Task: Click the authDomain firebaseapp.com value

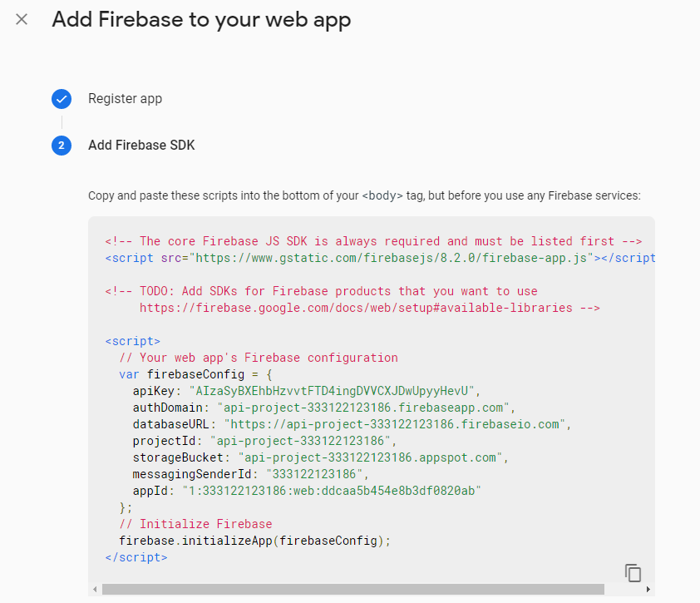Action: point(363,408)
